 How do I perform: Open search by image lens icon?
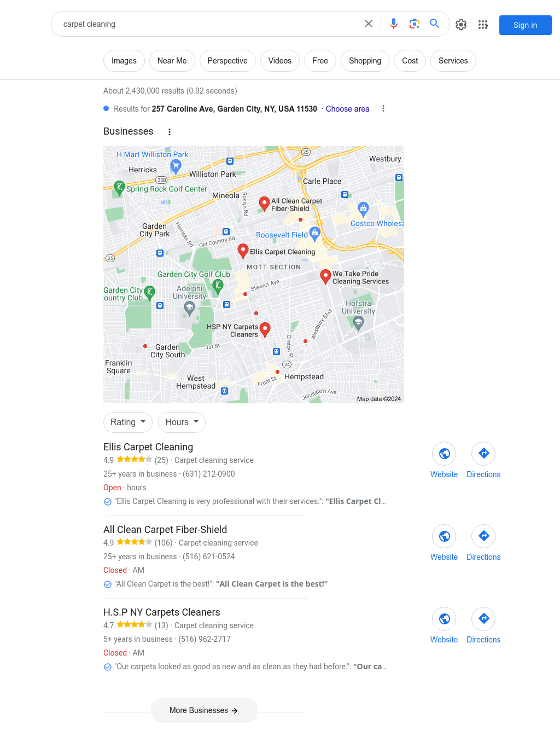coord(415,24)
